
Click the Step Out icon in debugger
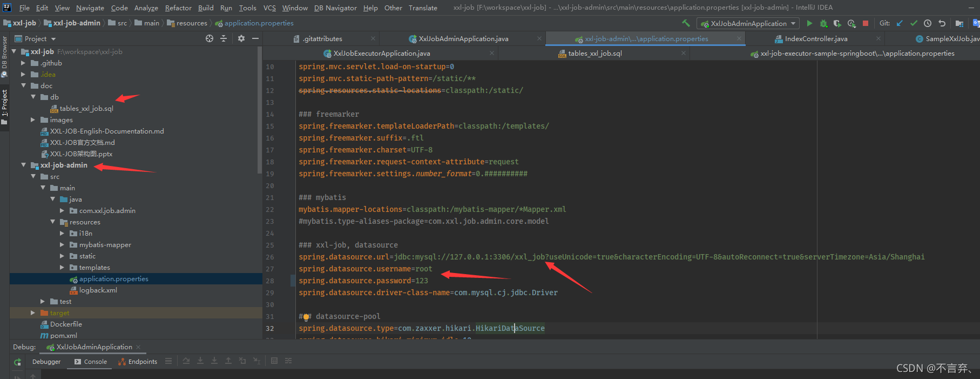[x=228, y=361]
